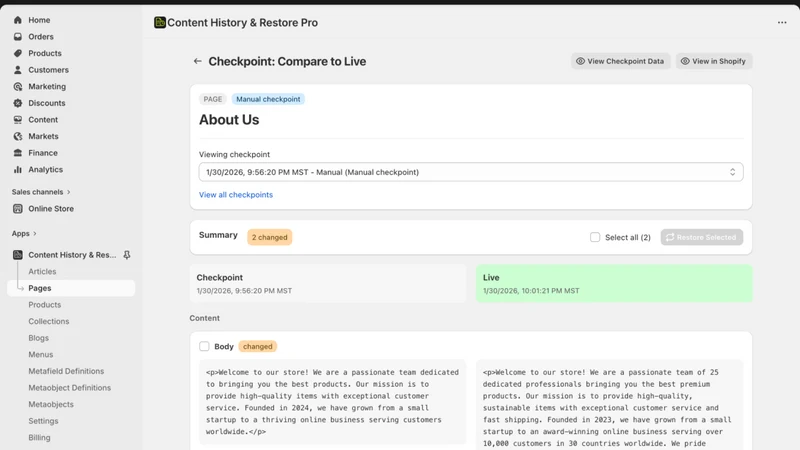
Task: Select Pages under Content History app
Action: coord(71,288)
